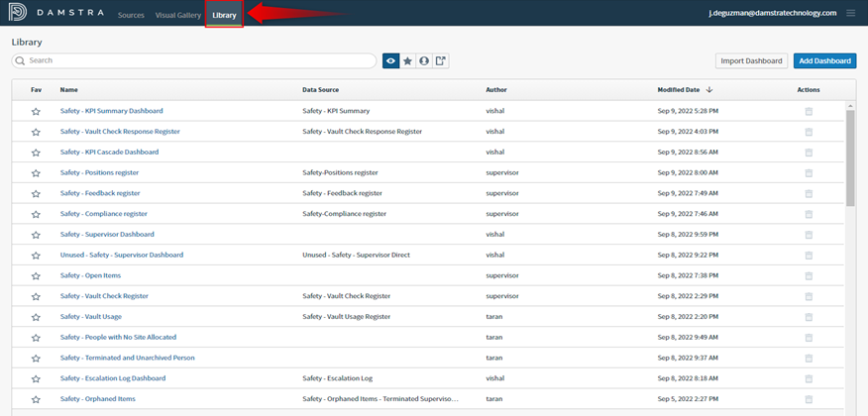Star the Safety - Open Items row
868x416 pixels.
[x=36, y=275]
